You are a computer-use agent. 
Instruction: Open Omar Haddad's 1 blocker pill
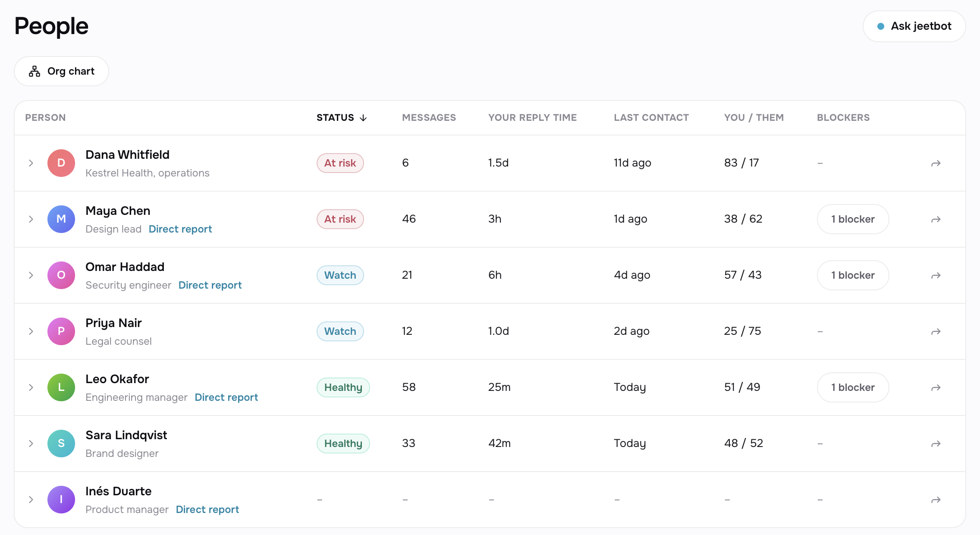(853, 275)
